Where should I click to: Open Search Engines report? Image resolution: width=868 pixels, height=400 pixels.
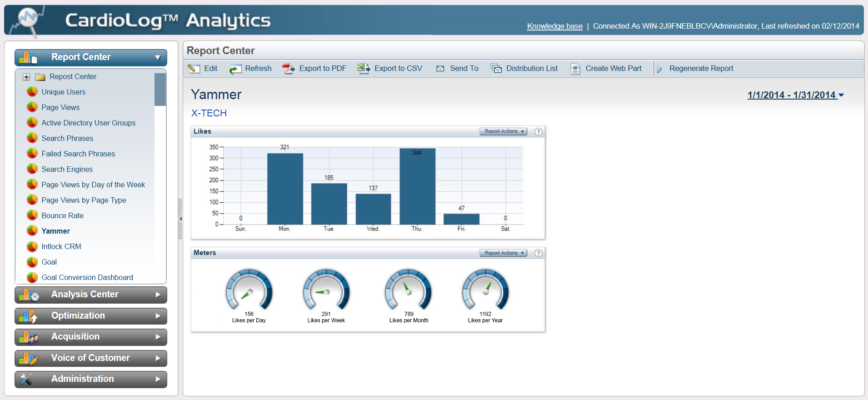pyautogui.click(x=67, y=169)
